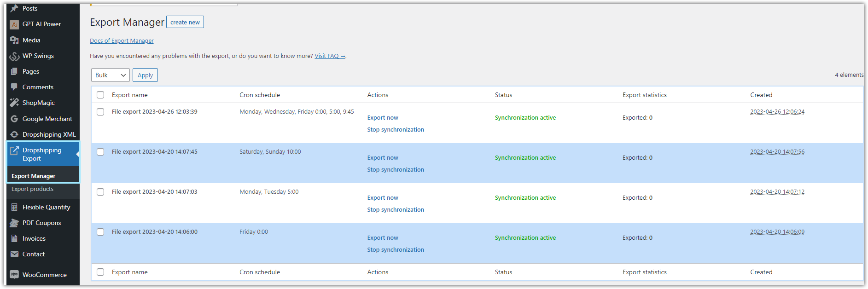Go to Export Manager submenu item

point(33,176)
